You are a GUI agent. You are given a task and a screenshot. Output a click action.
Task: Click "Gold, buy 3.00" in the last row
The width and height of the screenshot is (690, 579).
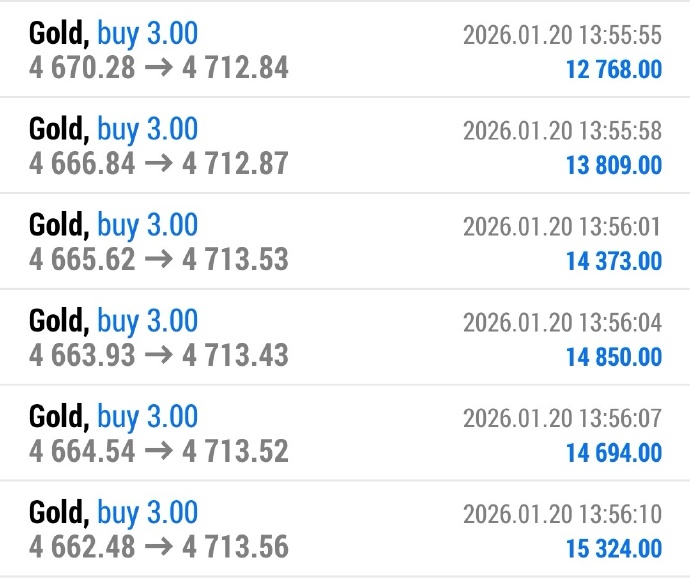pyautogui.click(x=113, y=514)
